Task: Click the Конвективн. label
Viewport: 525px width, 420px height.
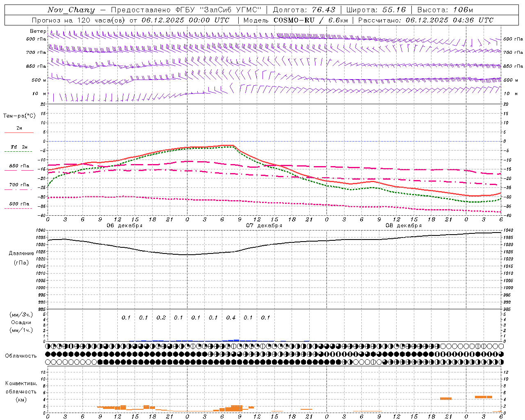Action: tap(21, 383)
